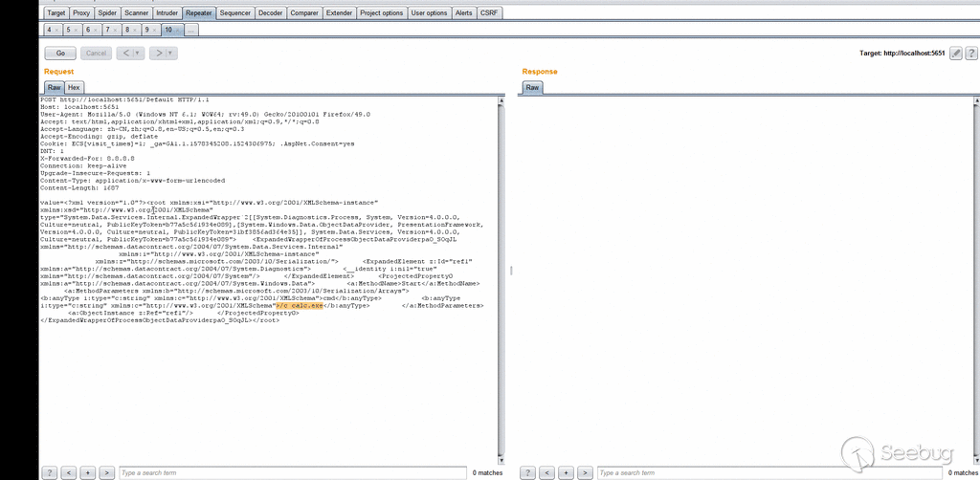Close Repeater tab 4 with its x
The image size is (980, 480).
(57, 31)
